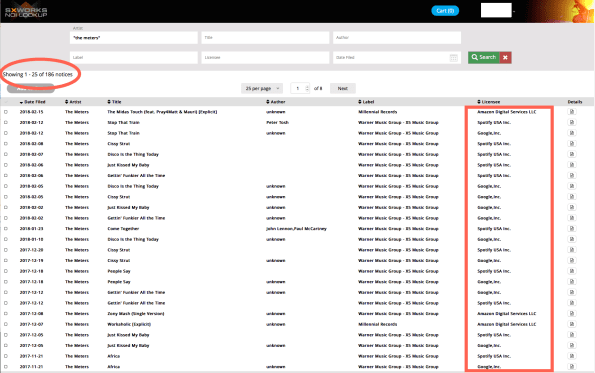Open details for 2017-12-05 Just Kissed My Baby Google
Image resolution: width=595 pixels, height=373 pixels.
coord(571,345)
